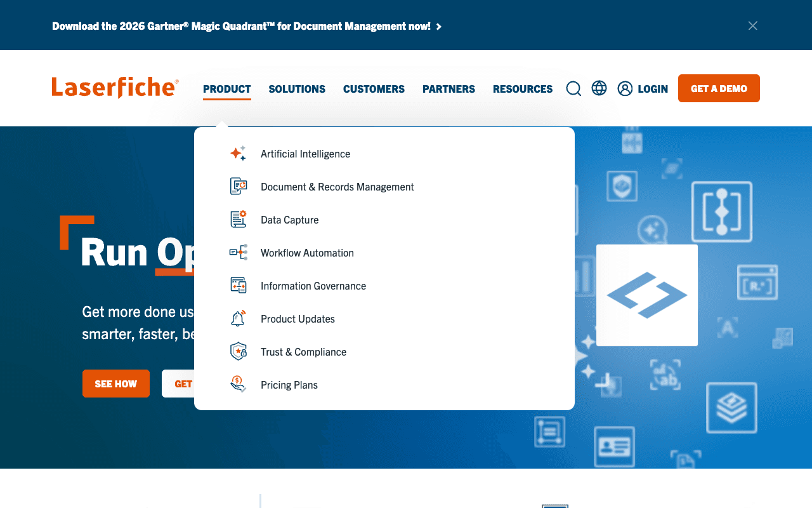Select Document & Records Management menu item
Screen dimensions: 812x508
pos(337,187)
